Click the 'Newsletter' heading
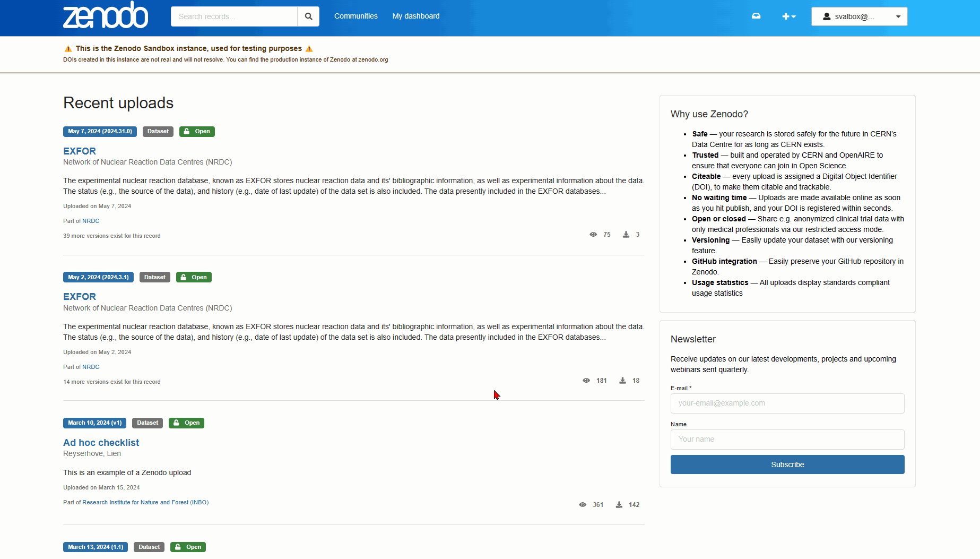 click(x=693, y=339)
